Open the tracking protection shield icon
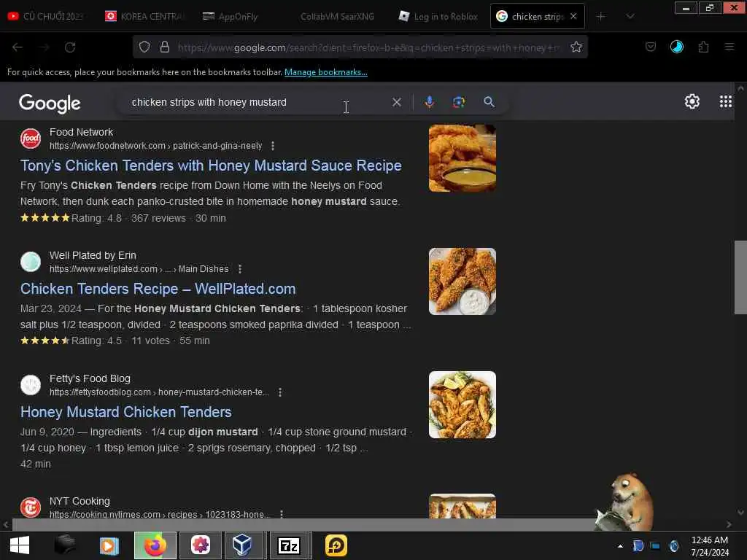Image resolution: width=747 pixels, height=560 pixels. coord(144,47)
